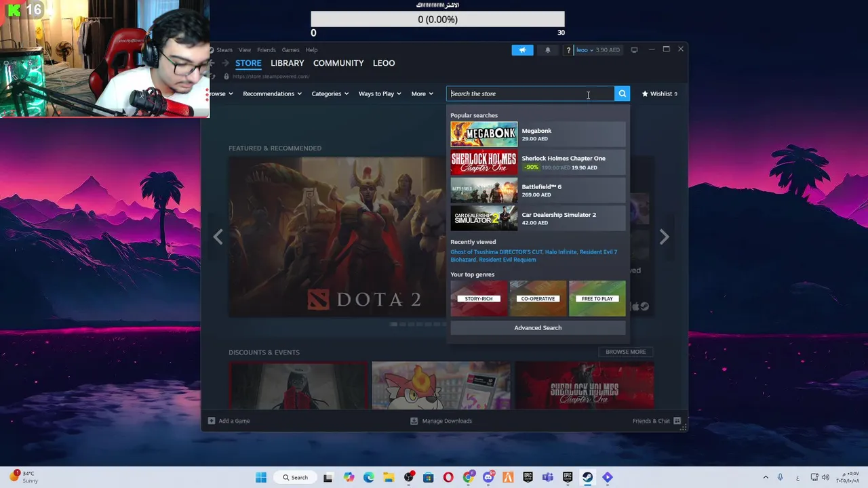This screenshot has width=868, height=488.
Task: Click Steam icon in taskbar
Action: pos(587,477)
